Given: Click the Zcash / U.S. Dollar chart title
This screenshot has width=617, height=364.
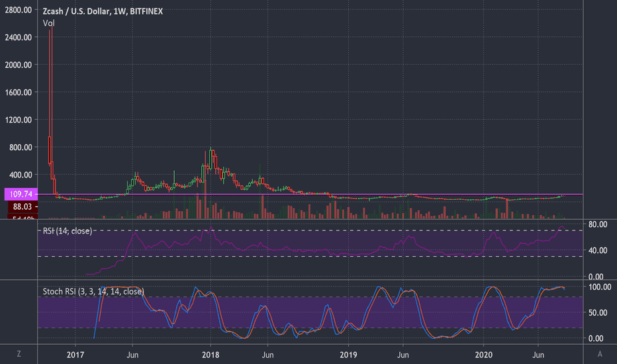Looking at the screenshot, I should pos(103,11).
